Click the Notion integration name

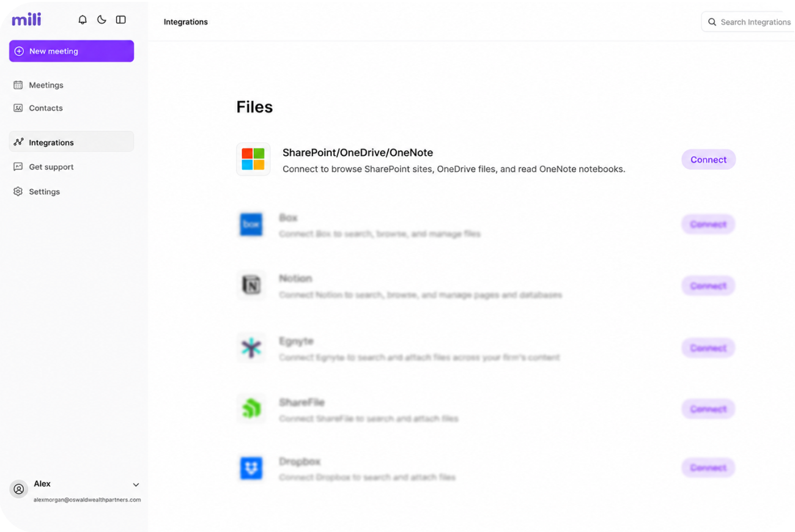(x=295, y=278)
